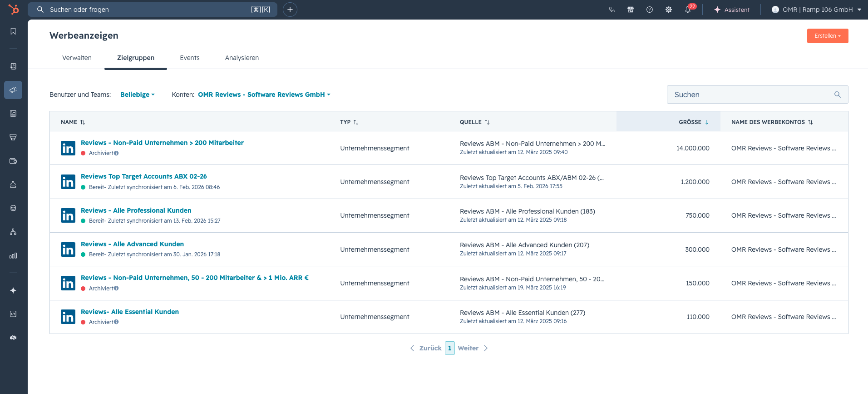The height and width of the screenshot is (394, 868).
Task: Sort table by QUELLE column
Action: tap(475, 122)
